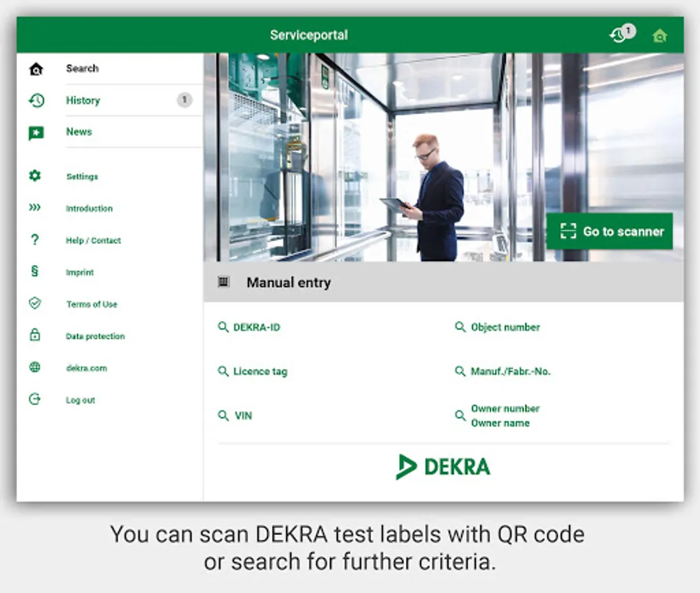Image resolution: width=700 pixels, height=593 pixels.
Task: Click the green home icon in header
Action: [x=659, y=35]
